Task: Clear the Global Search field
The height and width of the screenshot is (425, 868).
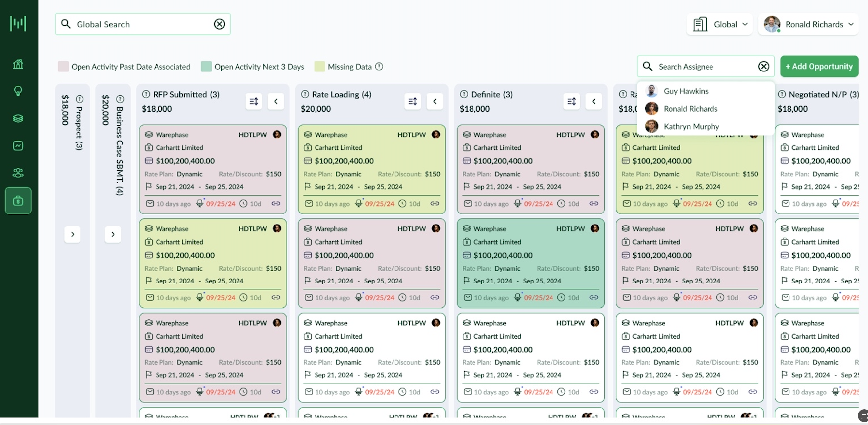Action: click(x=219, y=24)
